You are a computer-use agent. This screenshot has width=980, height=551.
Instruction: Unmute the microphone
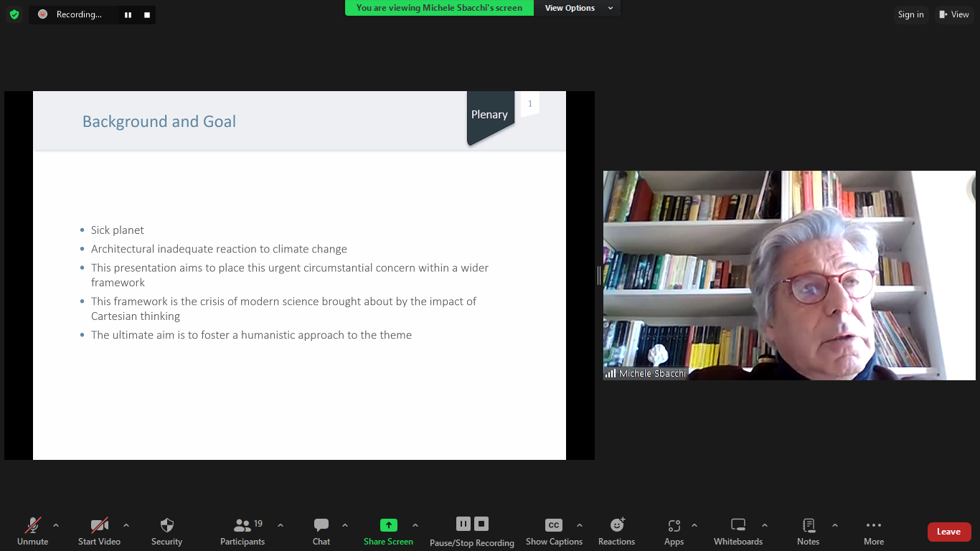click(x=32, y=526)
